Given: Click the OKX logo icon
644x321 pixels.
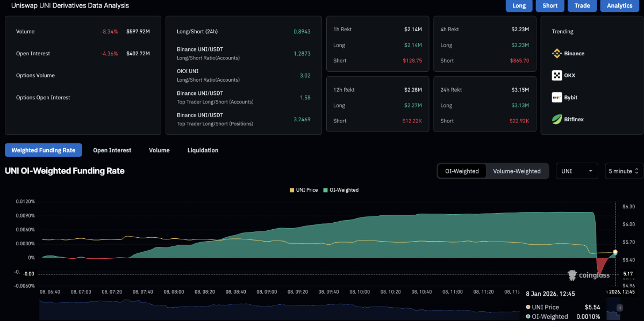Looking at the screenshot, I should click(x=557, y=76).
